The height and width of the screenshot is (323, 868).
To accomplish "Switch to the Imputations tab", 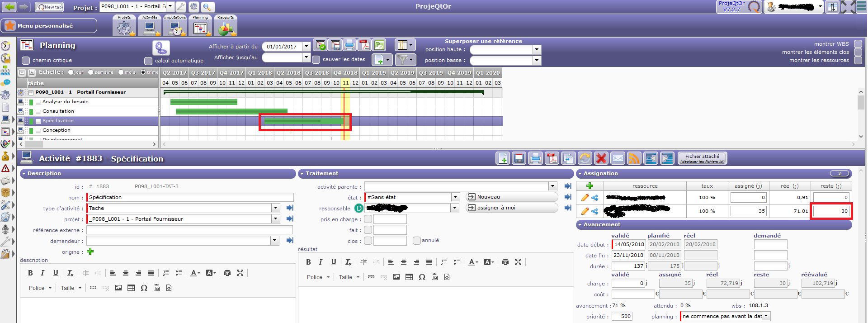I will (175, 26).
